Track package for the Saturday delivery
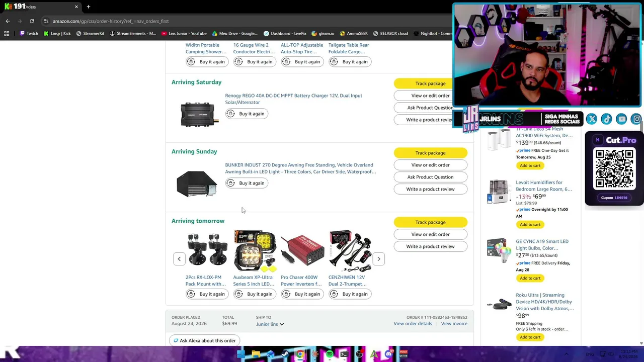 coord(430,83)
